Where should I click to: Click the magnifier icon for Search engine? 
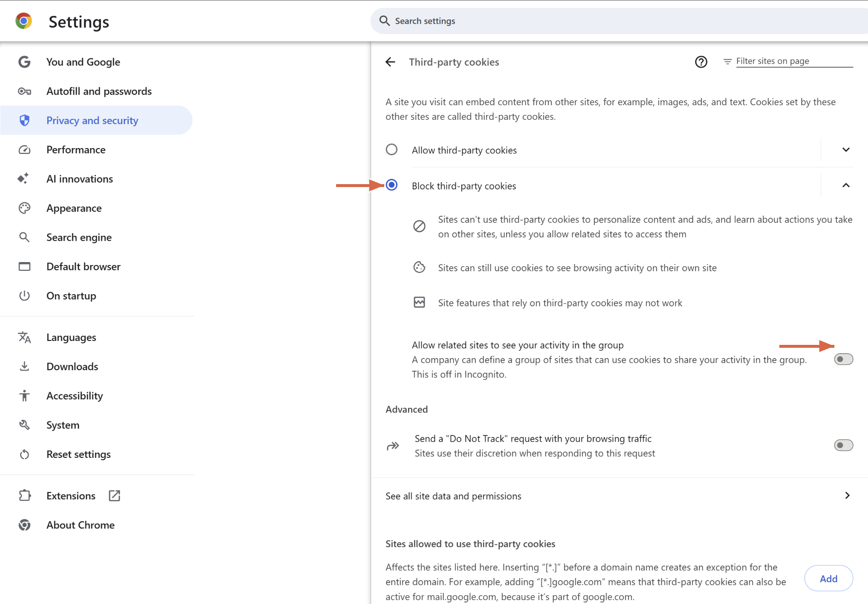(24, 237)
